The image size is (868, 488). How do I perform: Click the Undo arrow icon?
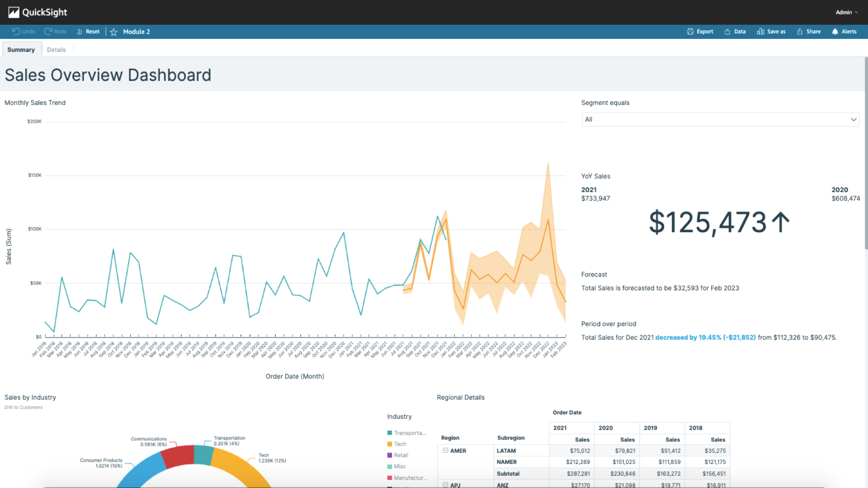16,31
